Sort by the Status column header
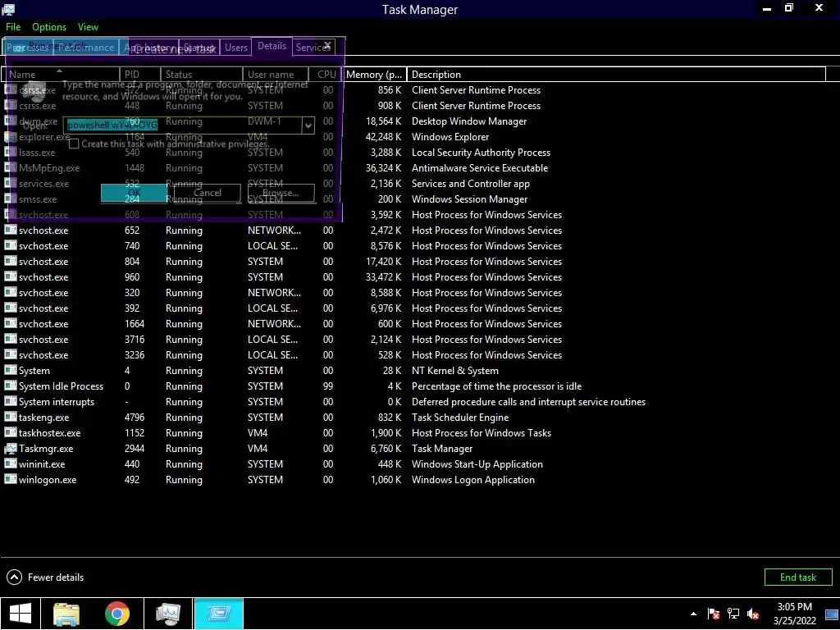 point(202,75)
